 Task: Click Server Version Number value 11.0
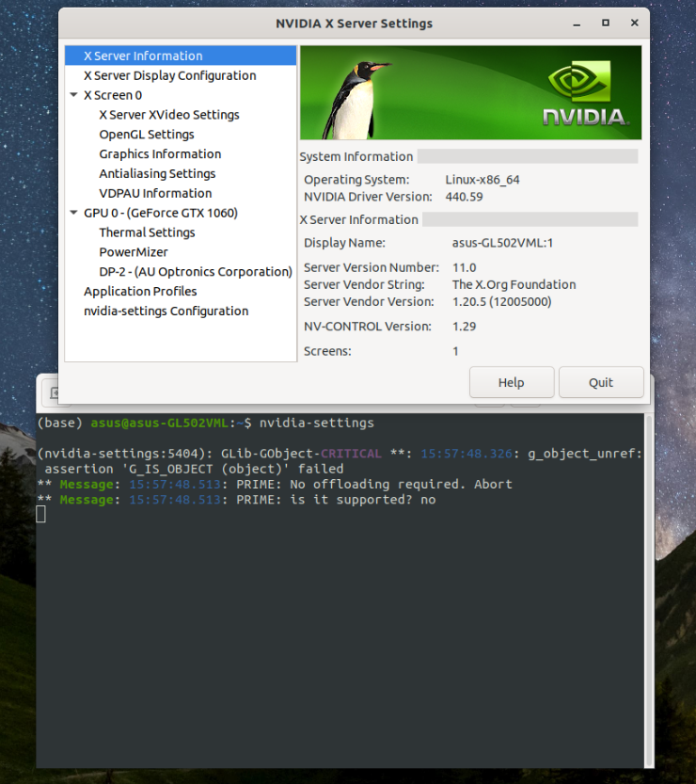465,267
